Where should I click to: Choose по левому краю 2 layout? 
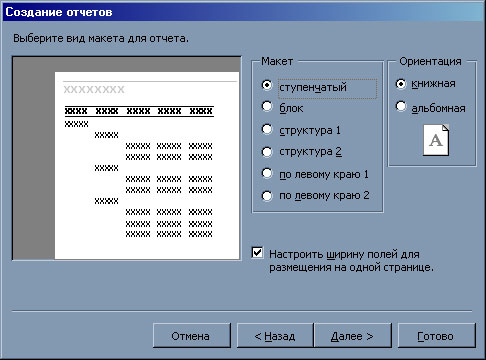coord(267,195)
